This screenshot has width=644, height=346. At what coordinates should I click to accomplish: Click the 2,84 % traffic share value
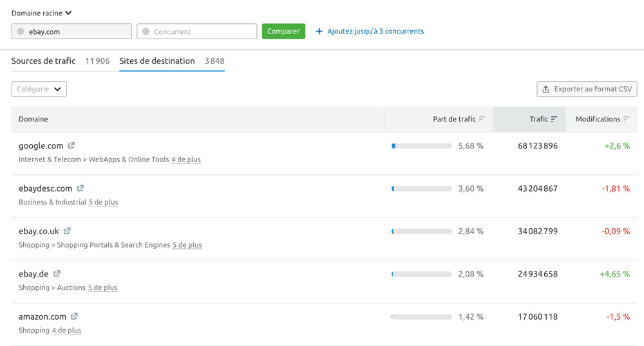coord(471,231)
